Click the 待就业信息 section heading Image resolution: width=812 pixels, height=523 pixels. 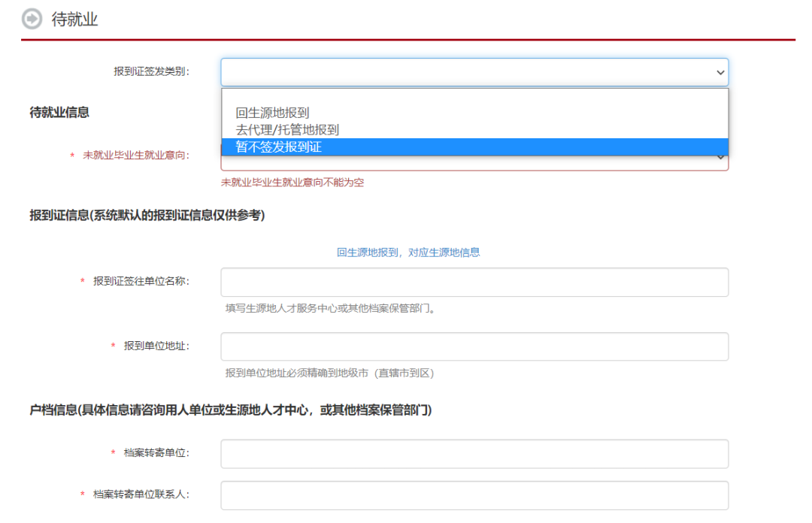tap(59, 113)
